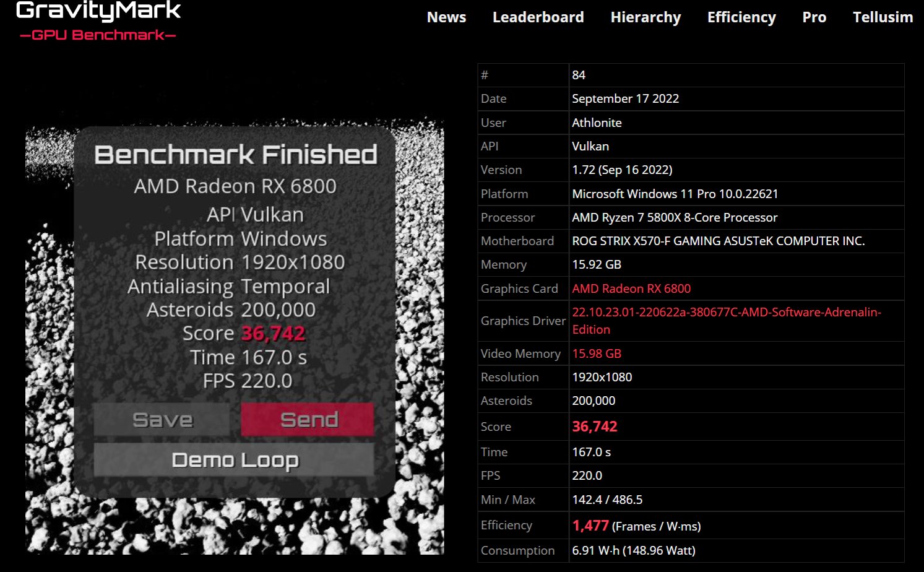Click the Consumption row label

[x=517, y=550]
